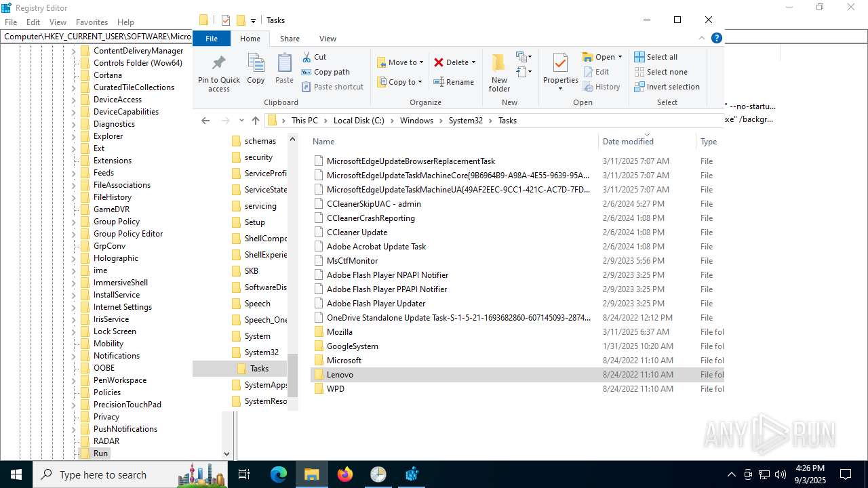868x488 pixels.
Task: Open Microsoft Edge from taskbar
Action: (x=279, y=474)
